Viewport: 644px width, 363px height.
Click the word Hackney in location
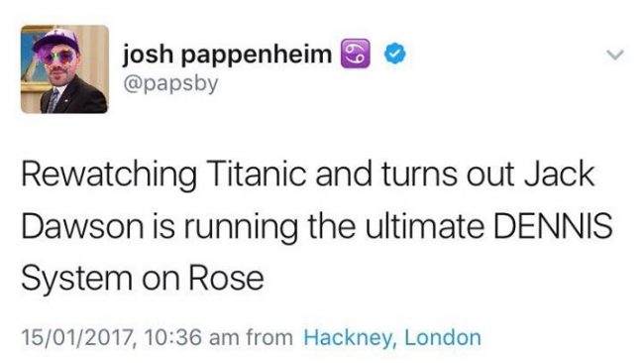pyautogui.click(x=351, y=338)
